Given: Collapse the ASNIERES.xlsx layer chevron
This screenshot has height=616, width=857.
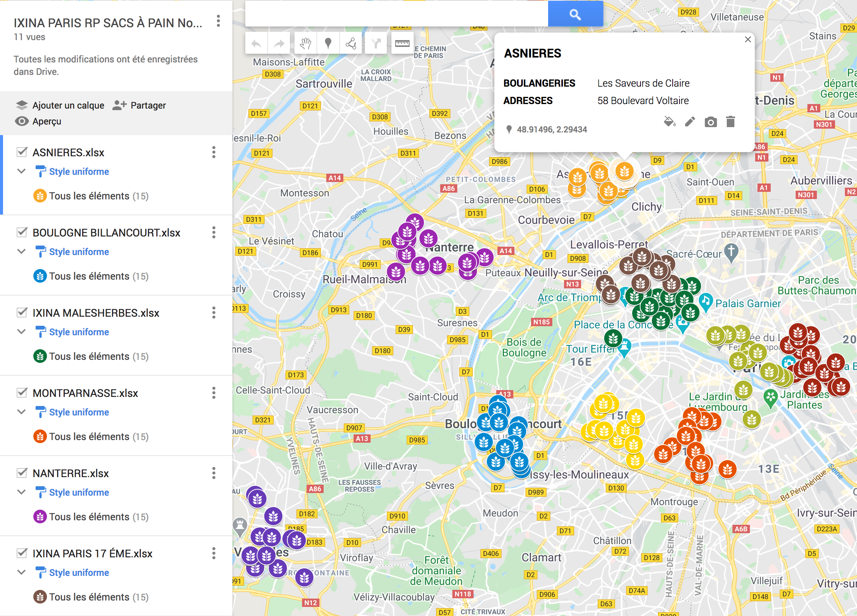Looking at the screenshot, I should pyautogui.click(x=22, y=171).
